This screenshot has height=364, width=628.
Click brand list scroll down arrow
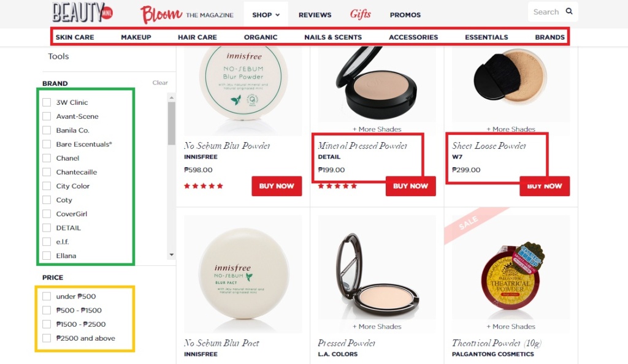point(172,255)
